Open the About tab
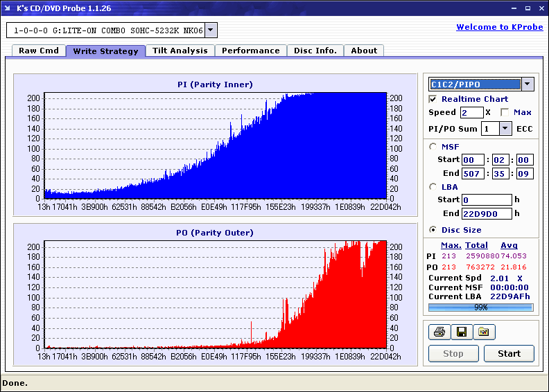The image size is (549, 392). point(364,51)
